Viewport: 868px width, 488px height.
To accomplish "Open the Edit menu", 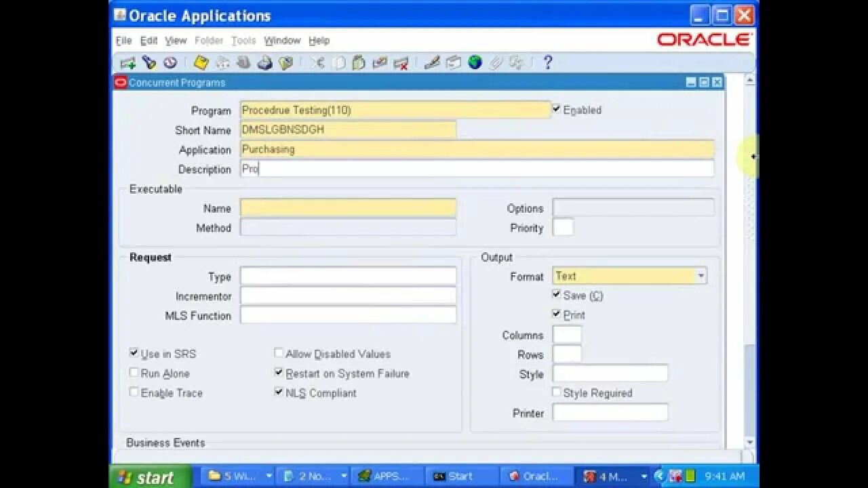I will [149, 41].
